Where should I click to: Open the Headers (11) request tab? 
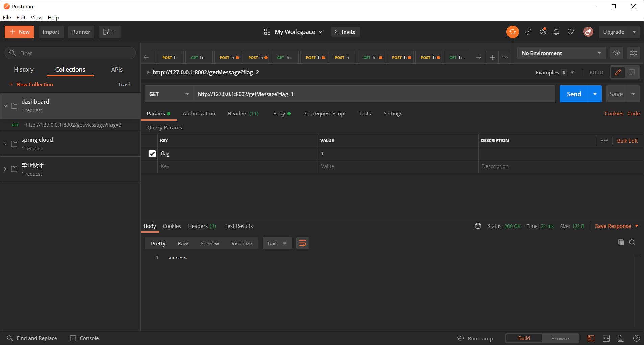point(243,113)
